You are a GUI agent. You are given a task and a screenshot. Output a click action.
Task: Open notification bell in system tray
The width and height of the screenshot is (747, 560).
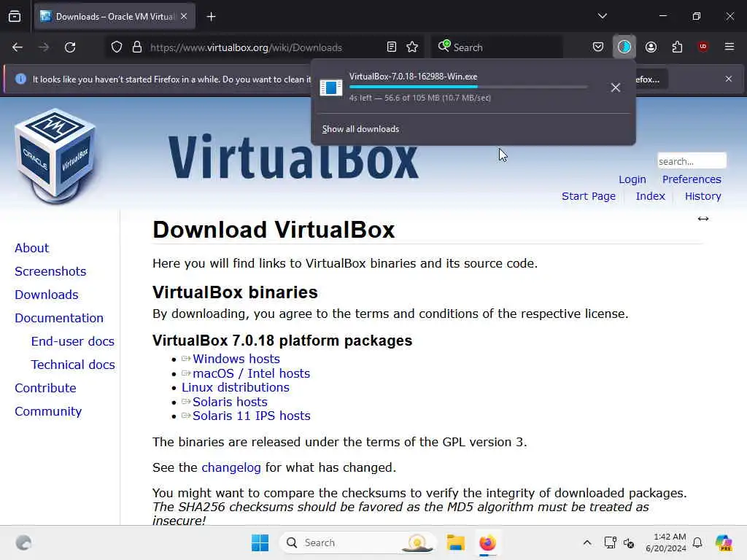(x=697, y=542)
